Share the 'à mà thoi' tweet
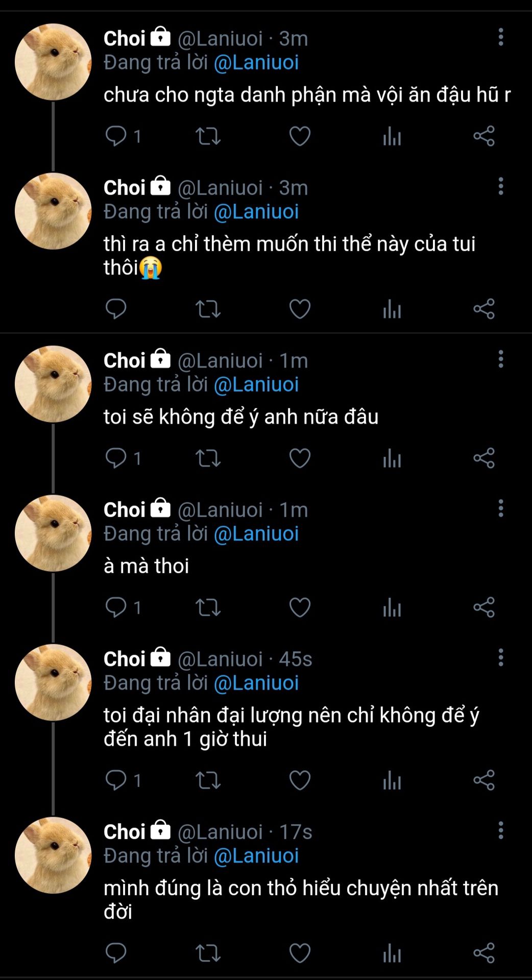 484,607
